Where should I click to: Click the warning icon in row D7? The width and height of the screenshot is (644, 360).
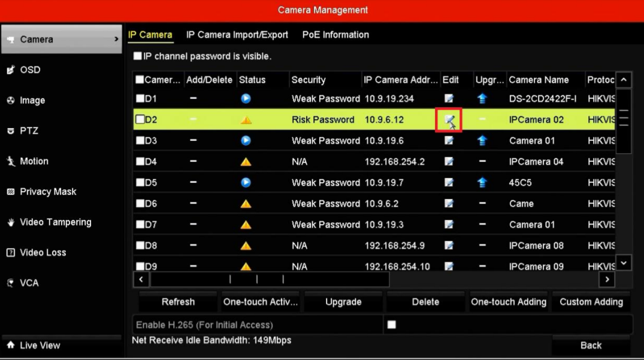[246, 225]
